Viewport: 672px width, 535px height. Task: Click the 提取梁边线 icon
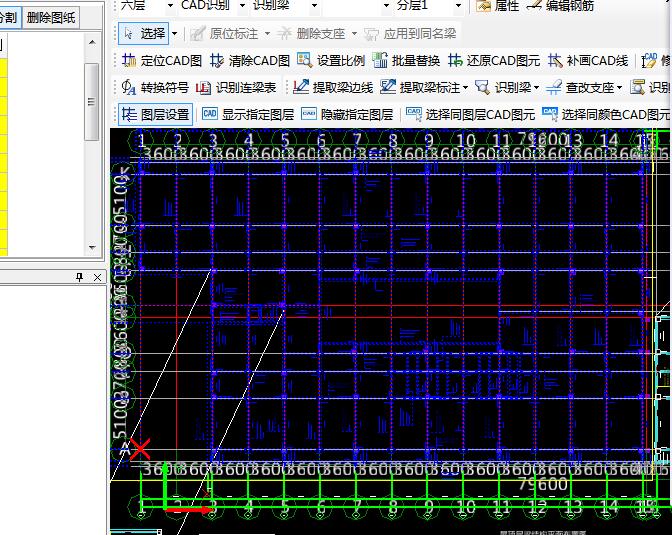point(301,87)
